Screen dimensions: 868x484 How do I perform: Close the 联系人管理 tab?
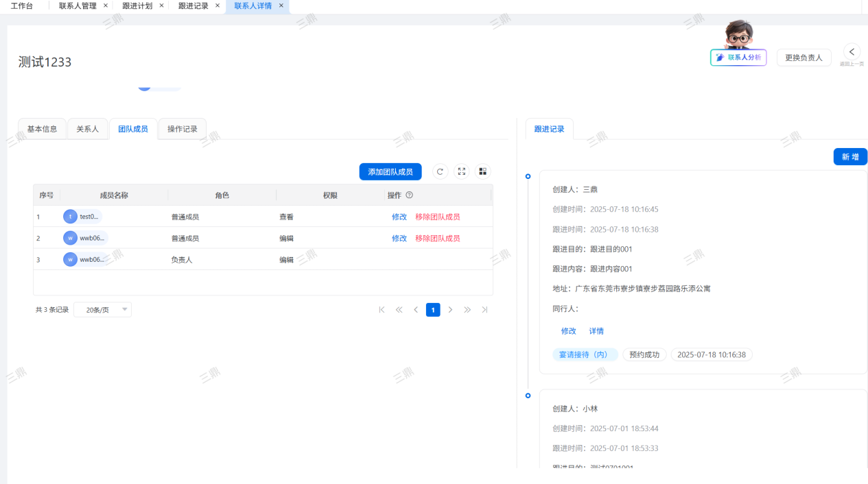click(105, 5)
